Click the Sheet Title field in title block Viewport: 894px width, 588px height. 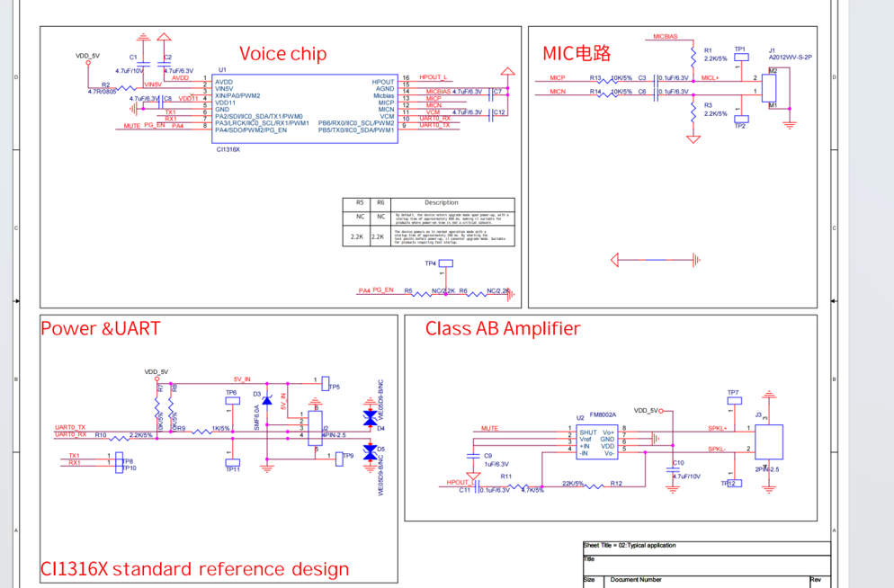[x=630, y=546]
